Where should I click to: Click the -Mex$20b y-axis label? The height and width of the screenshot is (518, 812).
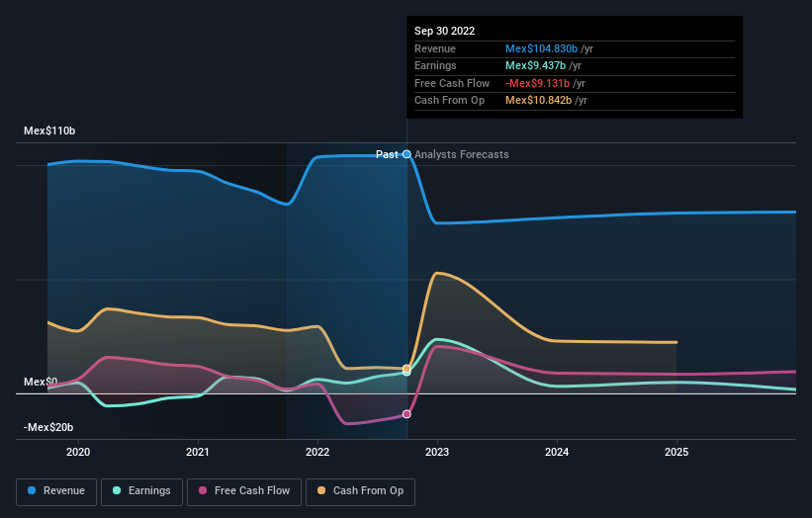[48, 427]
